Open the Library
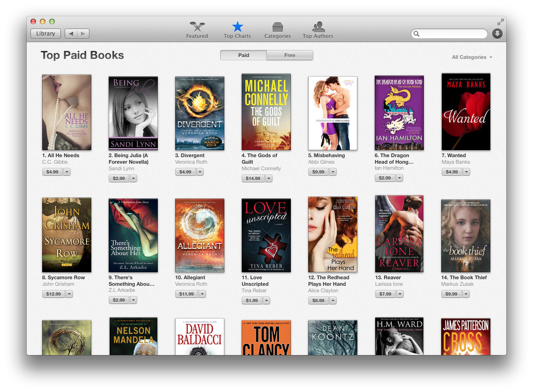The height and width of the screenshot is (392, 533). coord(45,34)
